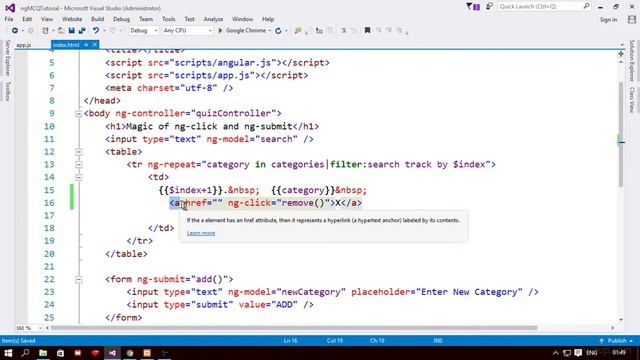Show hidden system tray icons

(x=556, y=353)
